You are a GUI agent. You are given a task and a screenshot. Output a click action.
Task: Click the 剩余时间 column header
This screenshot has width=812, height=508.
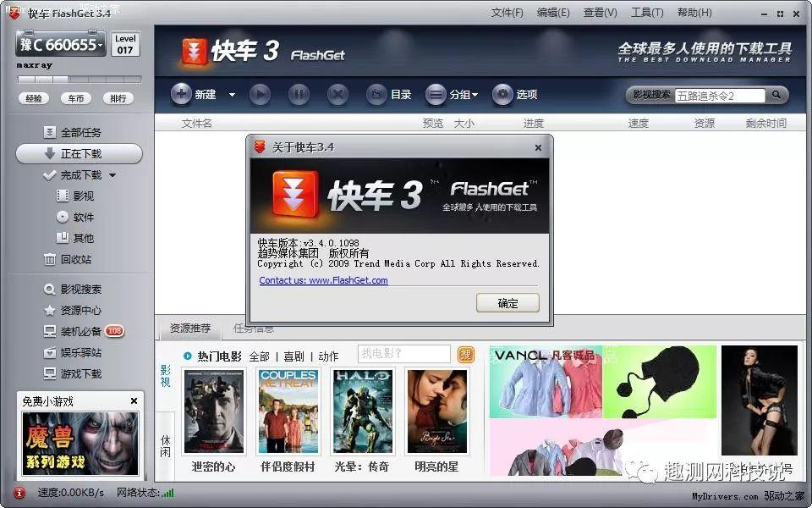coord(766,124)
